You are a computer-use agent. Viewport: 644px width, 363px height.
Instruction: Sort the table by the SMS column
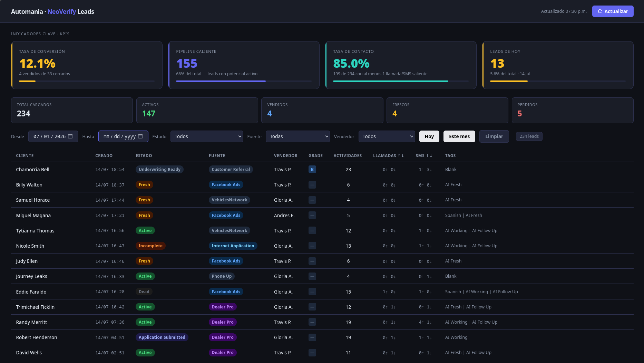point(424,156)
